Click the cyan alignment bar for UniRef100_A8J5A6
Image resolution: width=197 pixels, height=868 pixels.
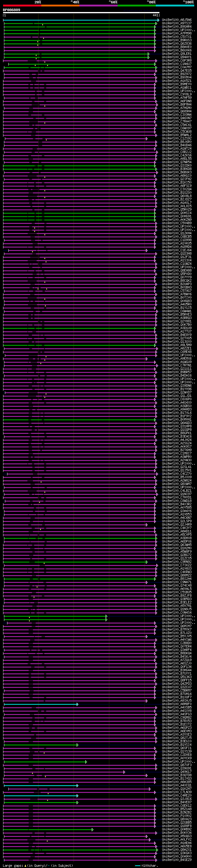click(x=81, y=20)
